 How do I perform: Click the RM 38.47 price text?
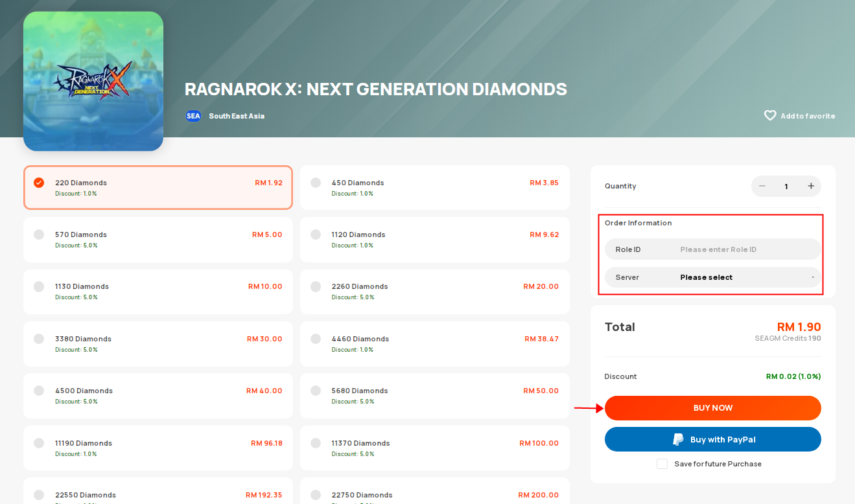click(541, 339)
